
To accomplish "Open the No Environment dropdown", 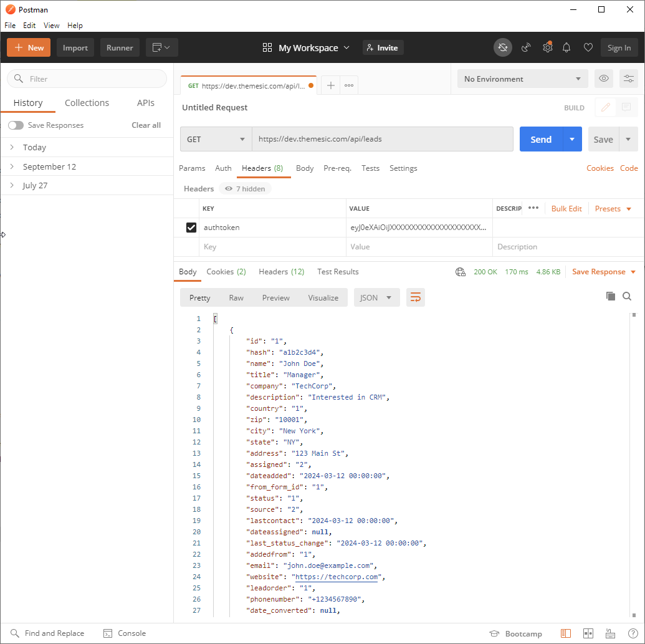I will [x=522, y=79].
